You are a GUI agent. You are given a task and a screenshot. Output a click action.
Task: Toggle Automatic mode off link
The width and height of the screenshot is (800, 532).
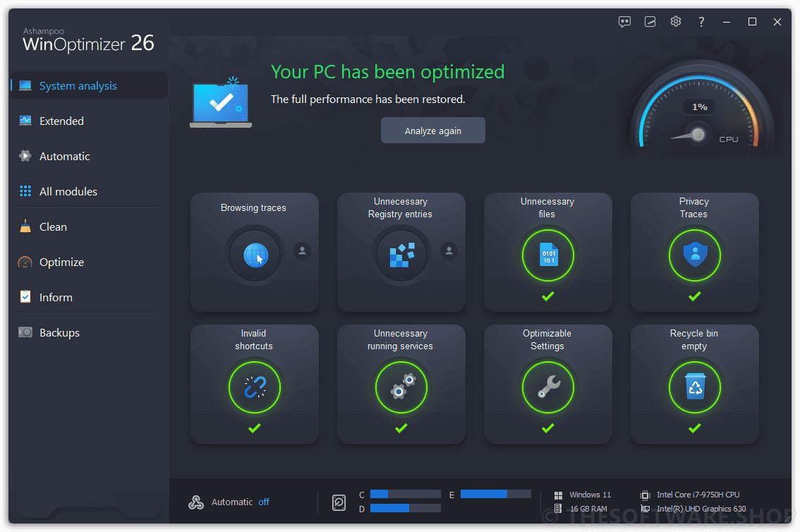264,502
